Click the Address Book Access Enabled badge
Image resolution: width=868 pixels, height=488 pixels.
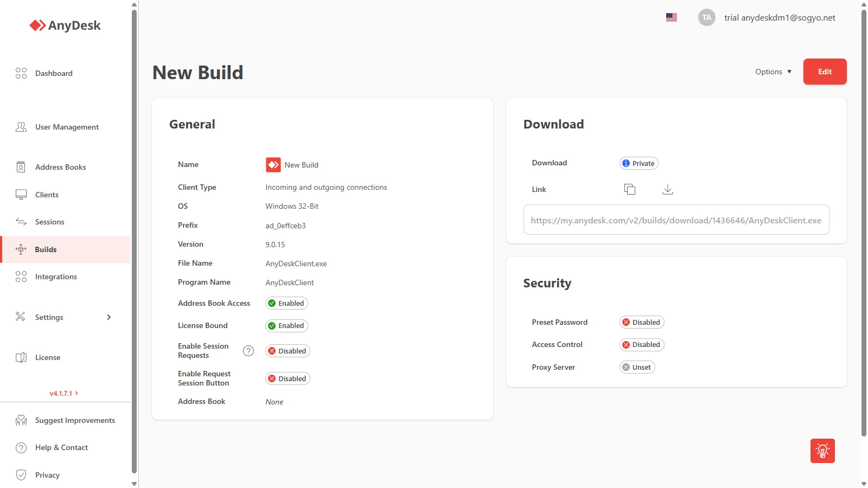click(x=286, y=303)
